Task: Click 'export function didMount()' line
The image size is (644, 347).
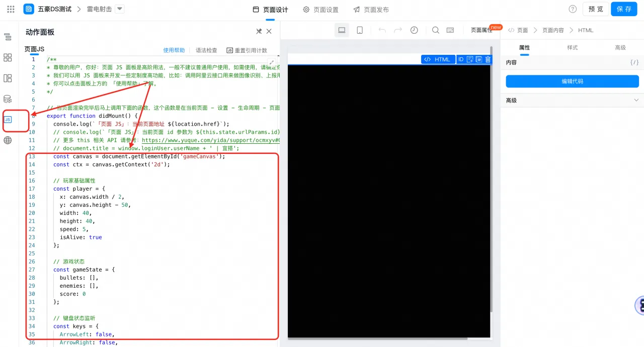Action: click(92, 116)
